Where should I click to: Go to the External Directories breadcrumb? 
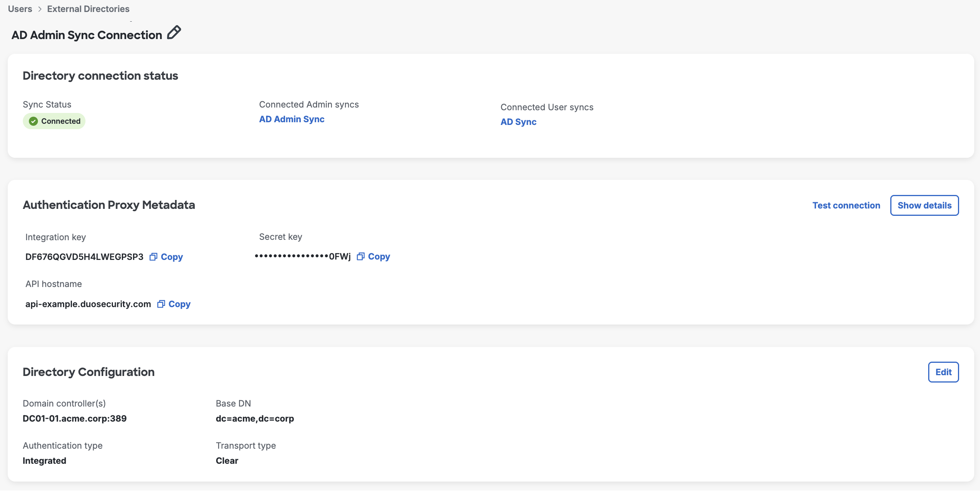88,9
